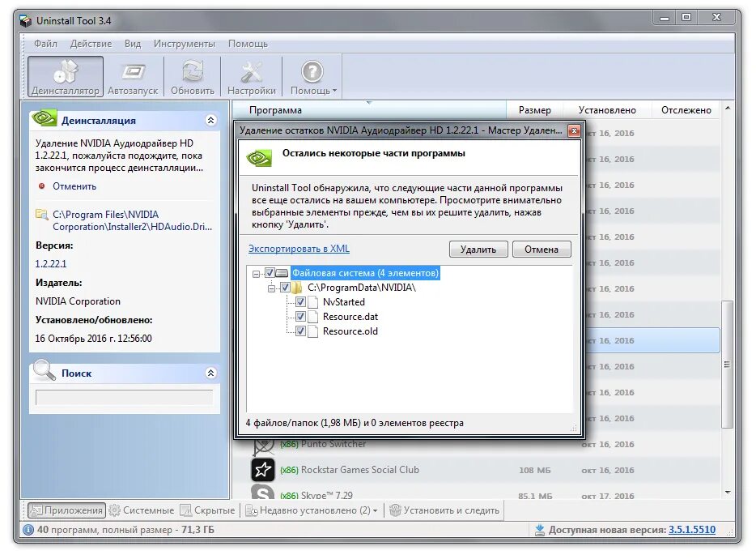Uncheck the Файловая система checkbox
Image resolution: width=756 pixels, height=559 pixels.
(x=270, y=273)
